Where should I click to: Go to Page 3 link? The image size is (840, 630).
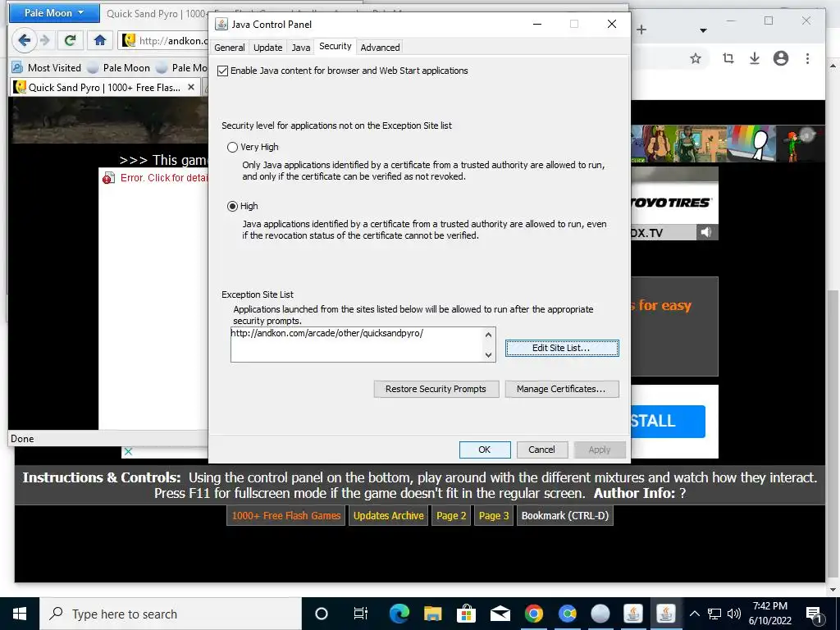(493, 516)
